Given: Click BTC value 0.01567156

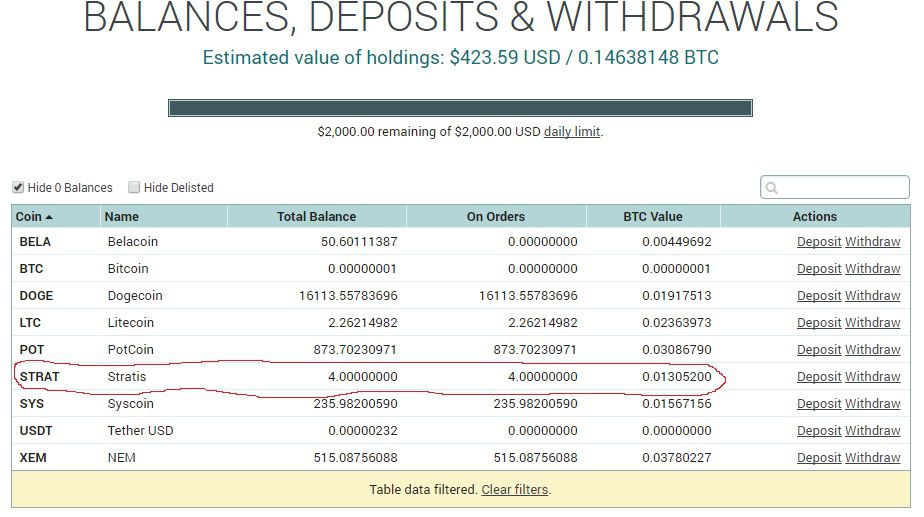Looking at the screenshot, I should (x=676, y=404).
